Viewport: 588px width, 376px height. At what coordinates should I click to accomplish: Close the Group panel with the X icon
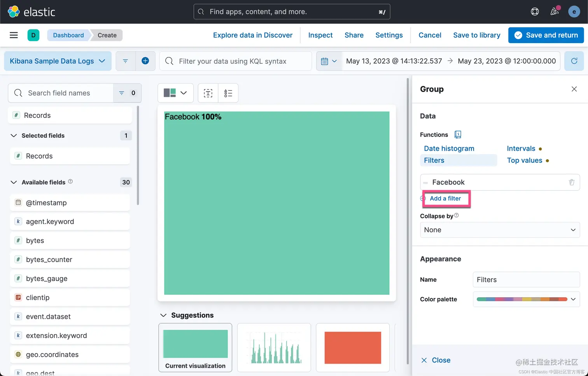coord(574,89)
